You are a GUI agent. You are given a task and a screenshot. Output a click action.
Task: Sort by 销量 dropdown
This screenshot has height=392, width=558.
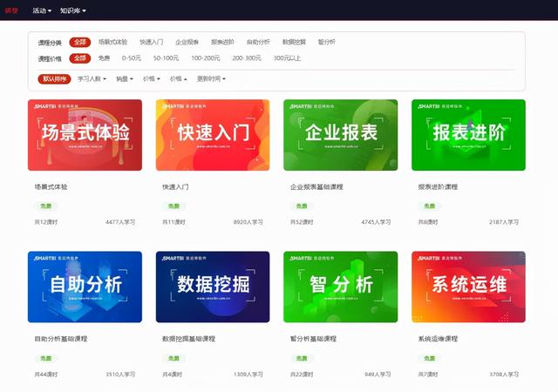click(x=125, y=78)
